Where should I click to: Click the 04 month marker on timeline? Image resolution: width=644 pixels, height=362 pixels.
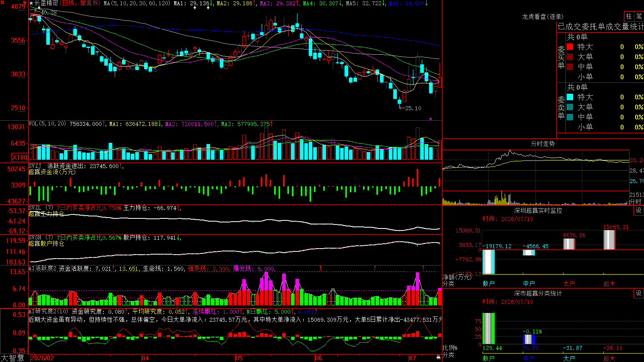pos(145,358)
